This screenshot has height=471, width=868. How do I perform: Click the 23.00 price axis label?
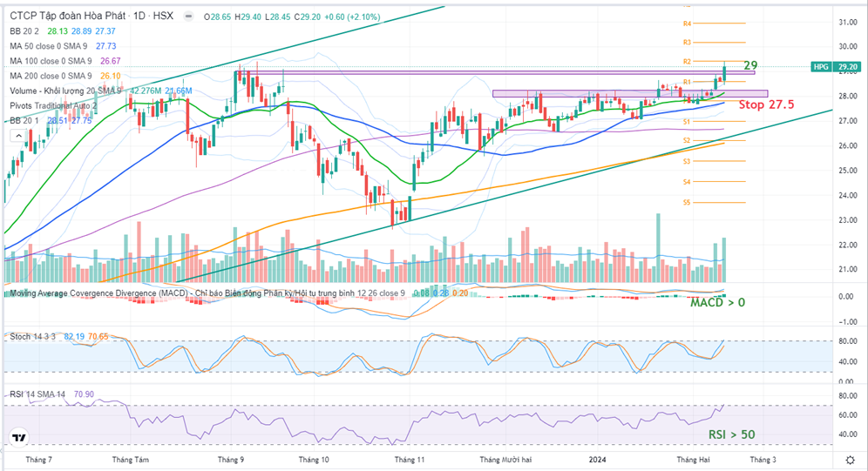point(848,220)
